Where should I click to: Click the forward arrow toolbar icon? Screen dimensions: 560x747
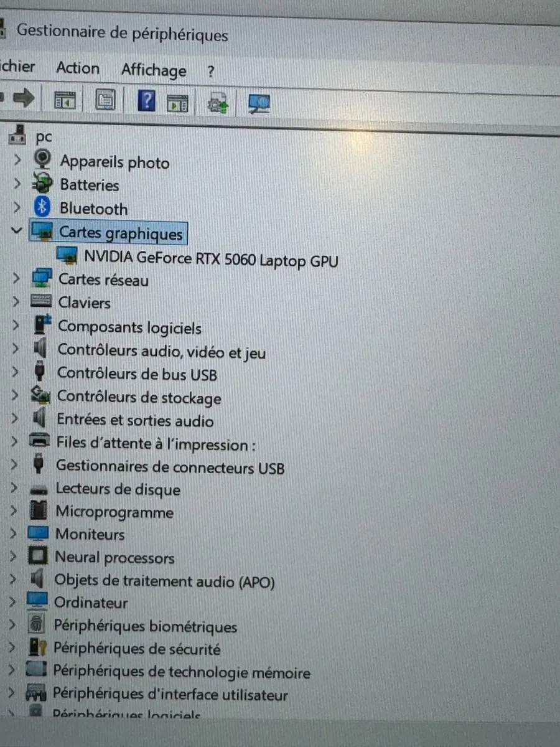click(x=24, y=98)
